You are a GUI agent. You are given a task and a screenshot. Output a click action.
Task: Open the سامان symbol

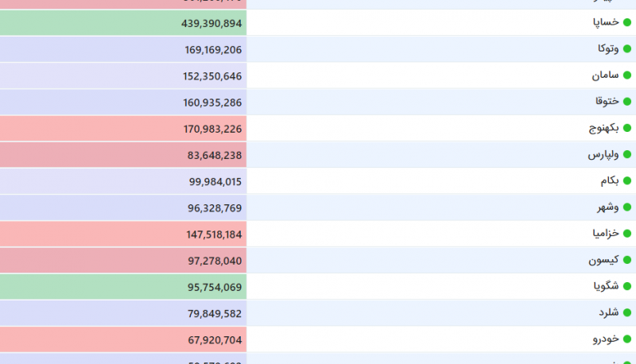click(x=605, y=75)
